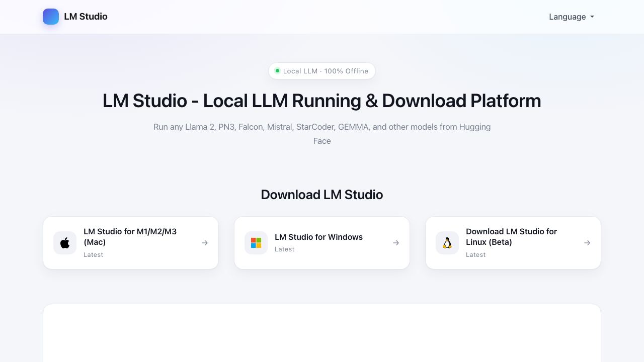Image resolution: width=644 pixels, height=362 pixels.
Task: Click the arrow icon on Linux download card
Action: pyautogui.click(x=587, y=243)
